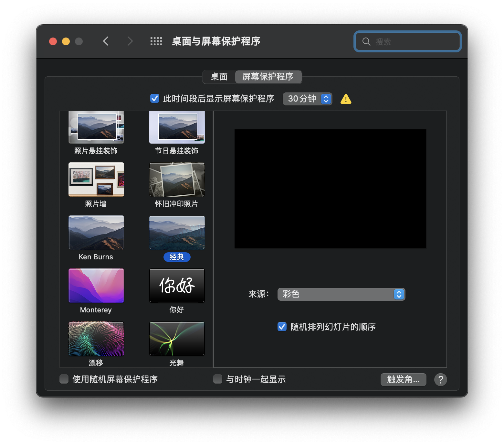Enable 与时钟一起显示 checkbox
This screenshot has height=445, width=504.
(218, 379)
